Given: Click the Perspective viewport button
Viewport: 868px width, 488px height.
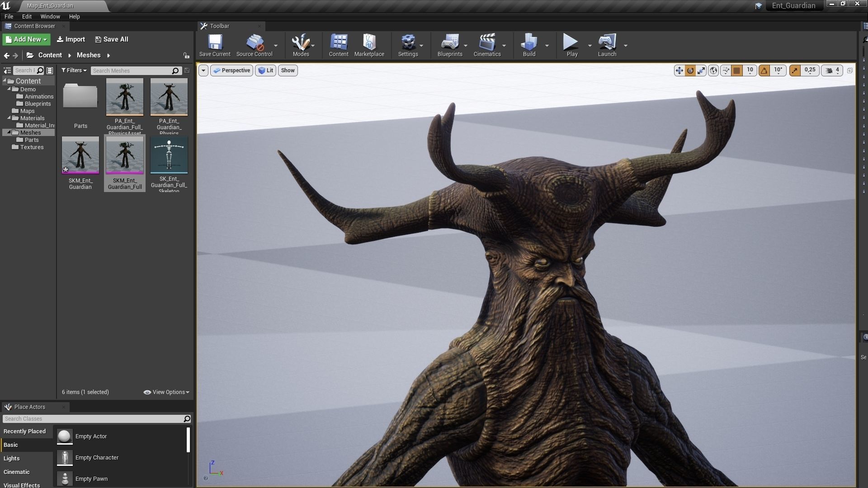Looking at the screenshot, I should tap(231, 70).
